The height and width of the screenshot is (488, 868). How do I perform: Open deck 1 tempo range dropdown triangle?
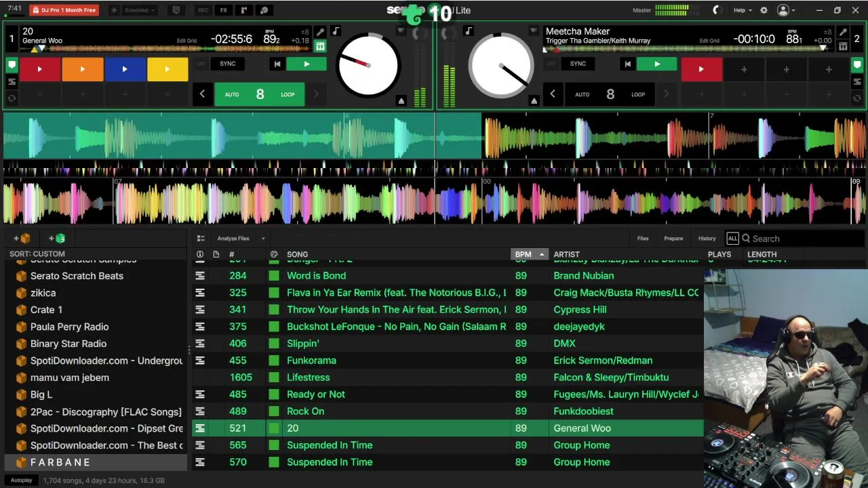tap(401, 31)
